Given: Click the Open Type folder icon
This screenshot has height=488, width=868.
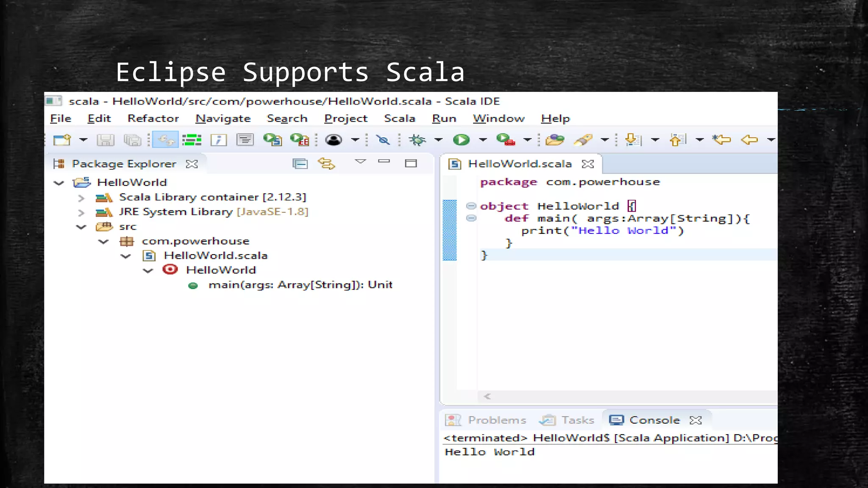Looking at the screenshot, I should pos(555,140).
